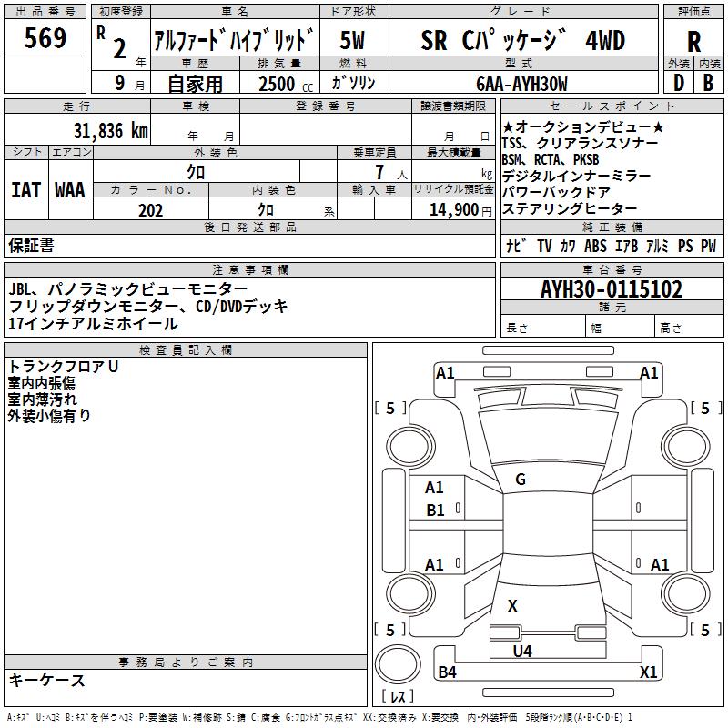Click PW in 純正装備
The height and width of the screenshot is (728, 728).
(x=709, y=246)
